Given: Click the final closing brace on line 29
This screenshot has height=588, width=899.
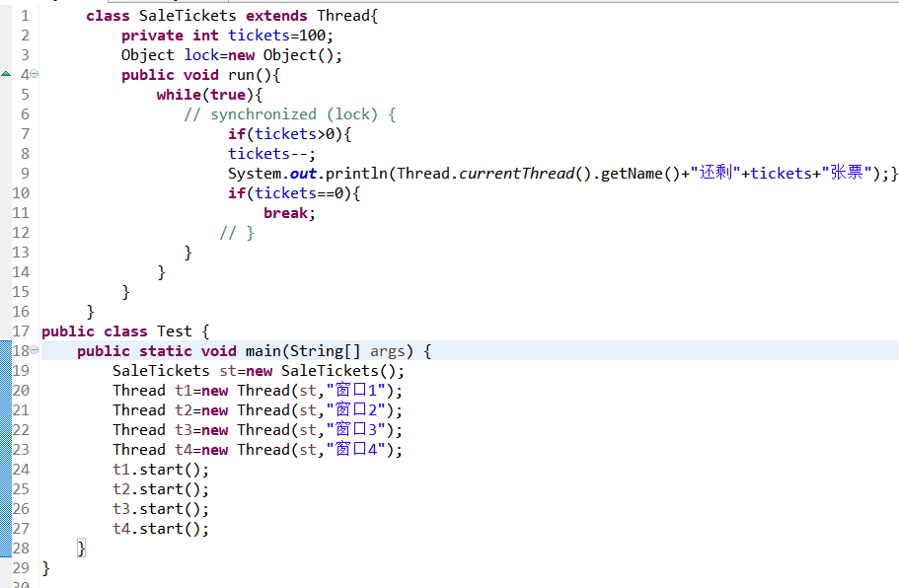Looking at the screenshot, I should 45,568.
